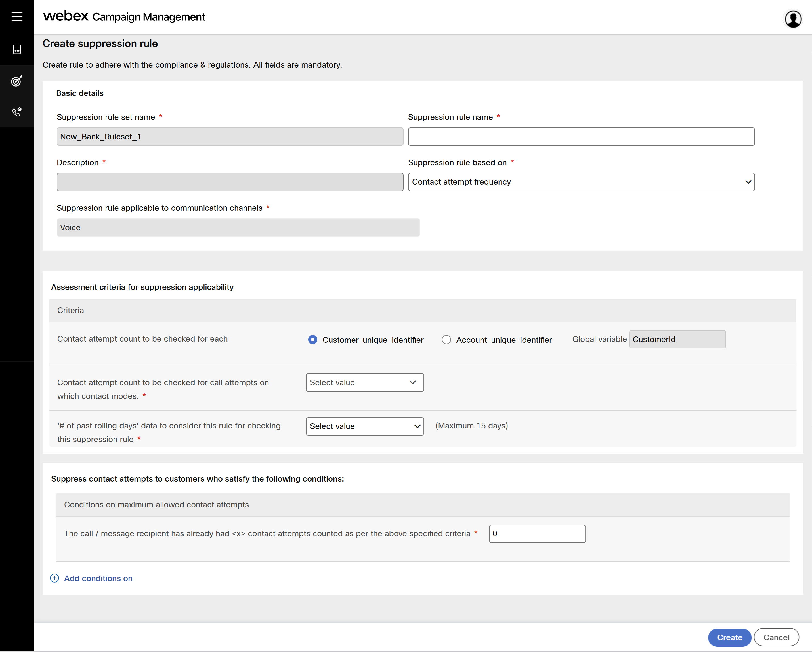Image resolution: width=812 pixels, height=655 pixels.
Task: Open past rolling days Select value dropdown
Action: click(x=364, y=426)
